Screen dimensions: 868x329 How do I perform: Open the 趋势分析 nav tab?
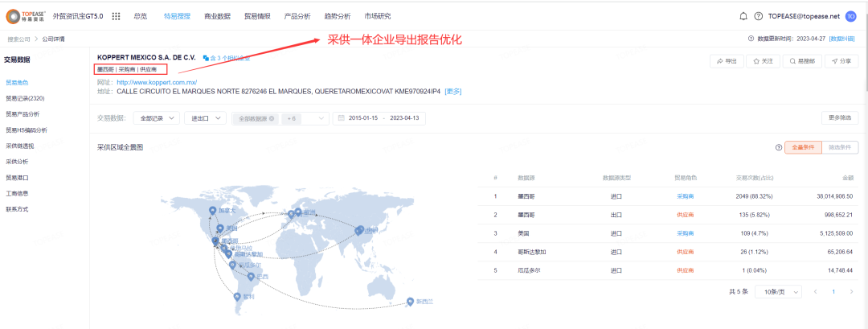click(337, 17)
